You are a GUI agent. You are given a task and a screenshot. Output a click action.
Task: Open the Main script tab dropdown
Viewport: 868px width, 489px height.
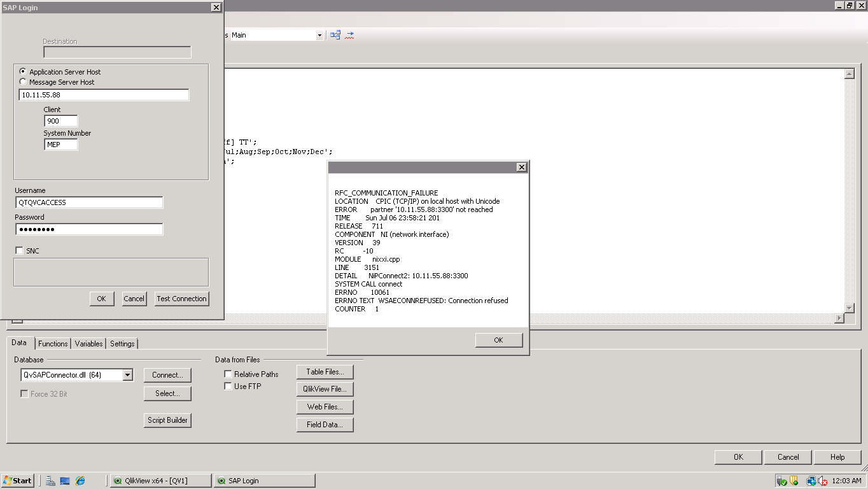(x=319, y=36)
